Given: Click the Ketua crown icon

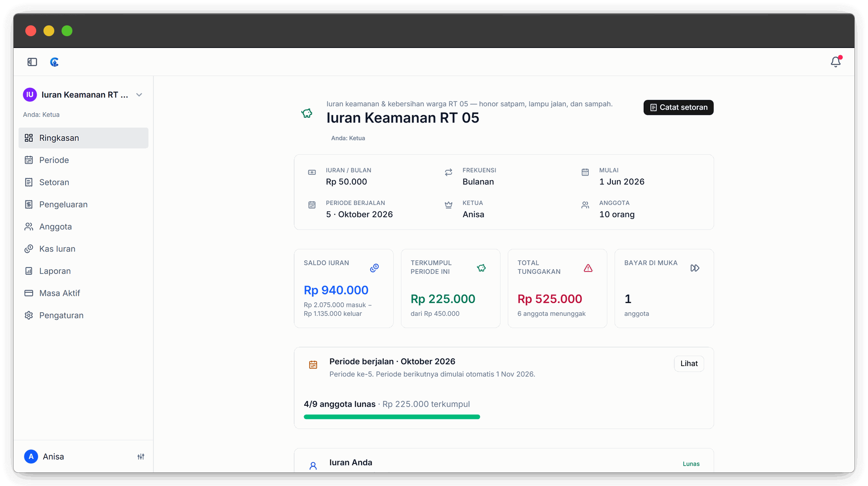Looking at the screenshot, I should click(448, 205).
